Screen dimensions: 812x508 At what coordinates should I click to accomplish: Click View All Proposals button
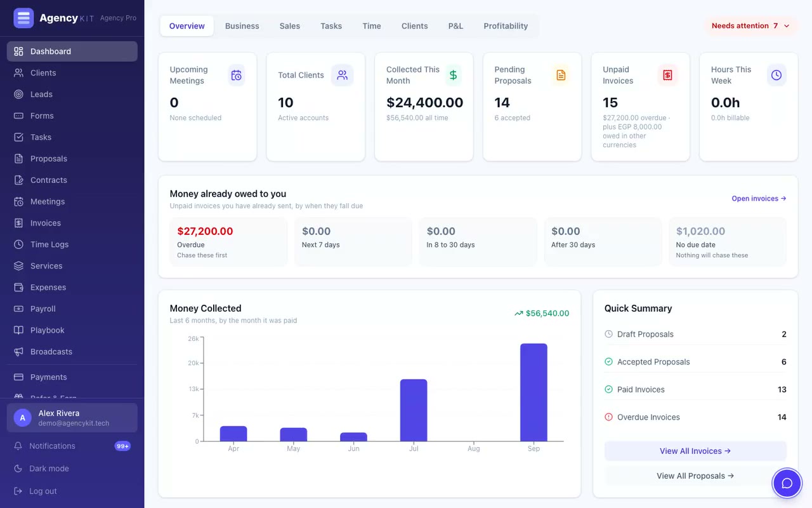(x=695, y=476)
